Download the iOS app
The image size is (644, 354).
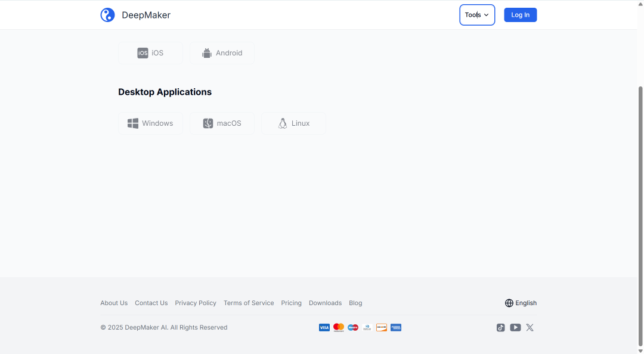[150, 53]
